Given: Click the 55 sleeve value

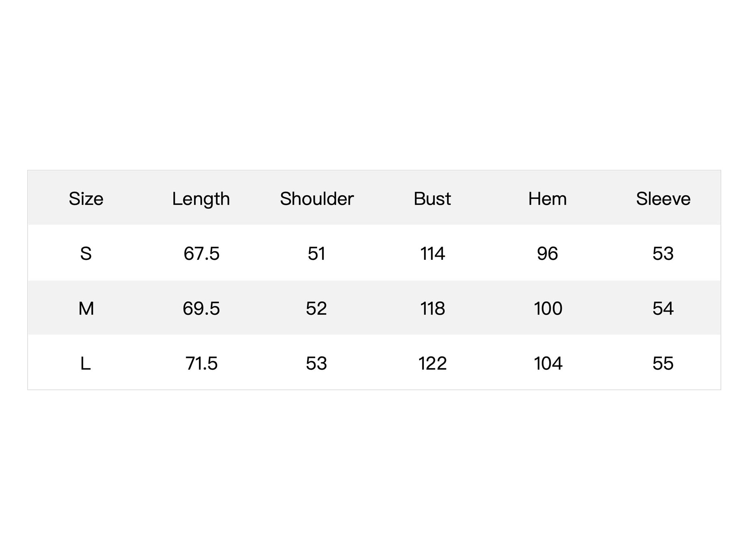Looking at the screenshot, I should click(x=663, y=364).
